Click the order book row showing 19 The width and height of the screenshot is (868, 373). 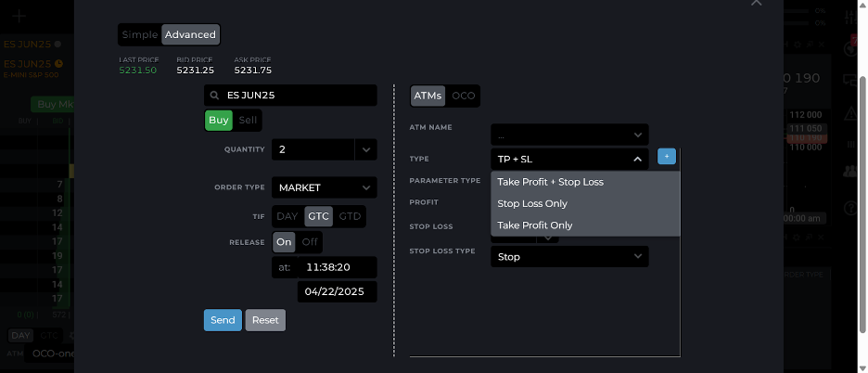(36, 255)
